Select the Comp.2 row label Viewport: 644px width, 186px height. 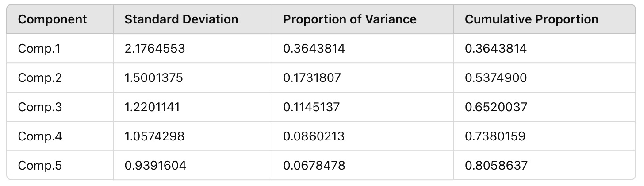point(40,78)
